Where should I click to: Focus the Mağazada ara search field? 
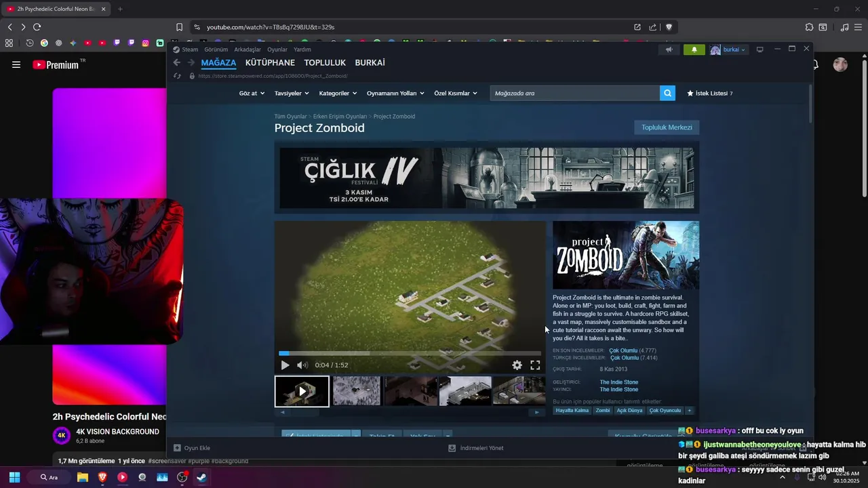click(575, 93)
